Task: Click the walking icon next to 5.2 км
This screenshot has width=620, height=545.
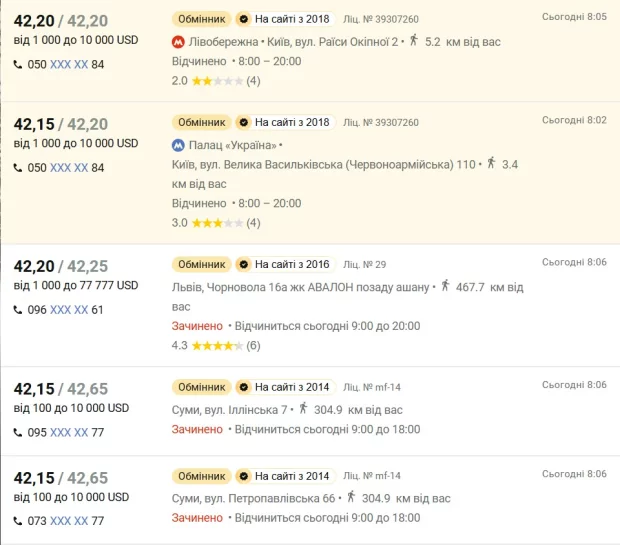Action: pyautogui.click(x=413, y=41)
